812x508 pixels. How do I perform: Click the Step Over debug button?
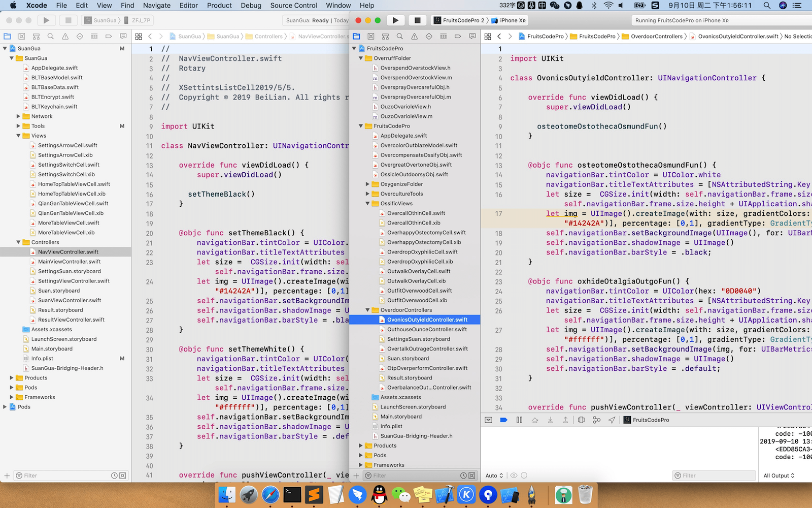535,420
